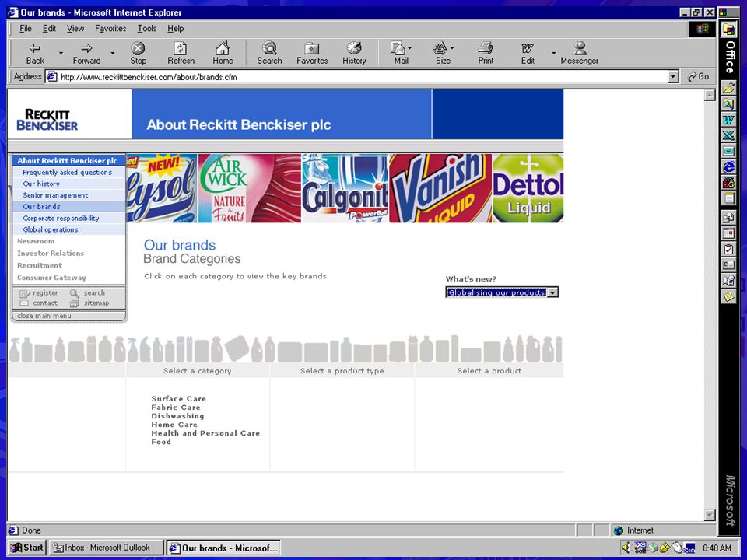The width and height of the screenshot is (747, 560).
Task: Click the Edit with Word toolbar button
Action: click(x=528, y=53)
